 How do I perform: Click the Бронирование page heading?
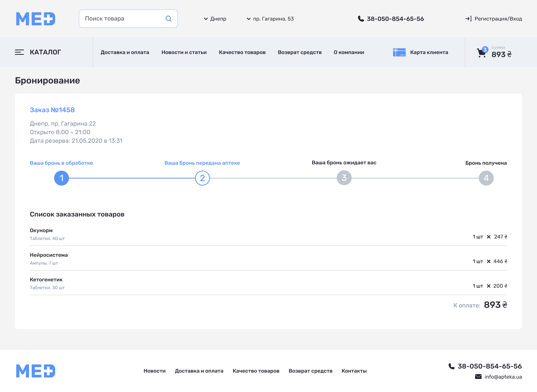(x=47, y=80)
